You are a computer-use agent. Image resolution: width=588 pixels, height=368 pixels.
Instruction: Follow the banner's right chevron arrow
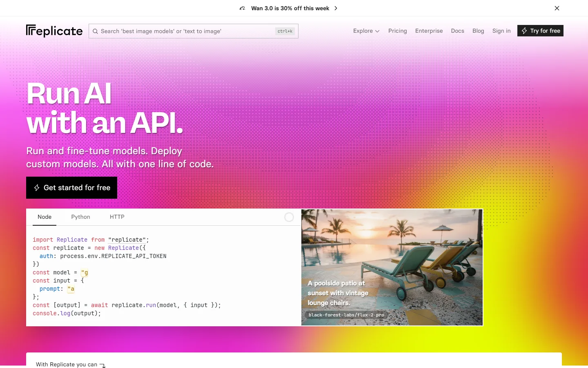[x=336, y=8]
